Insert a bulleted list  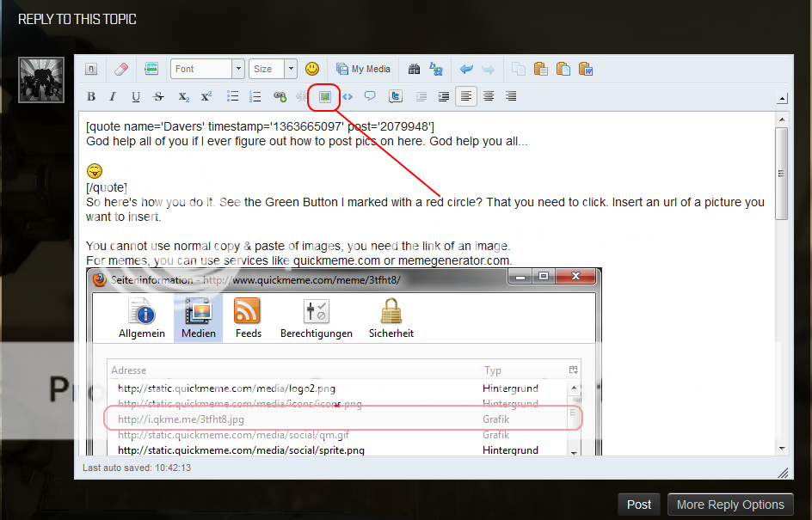pyautogui.click(x=232, y=96)
